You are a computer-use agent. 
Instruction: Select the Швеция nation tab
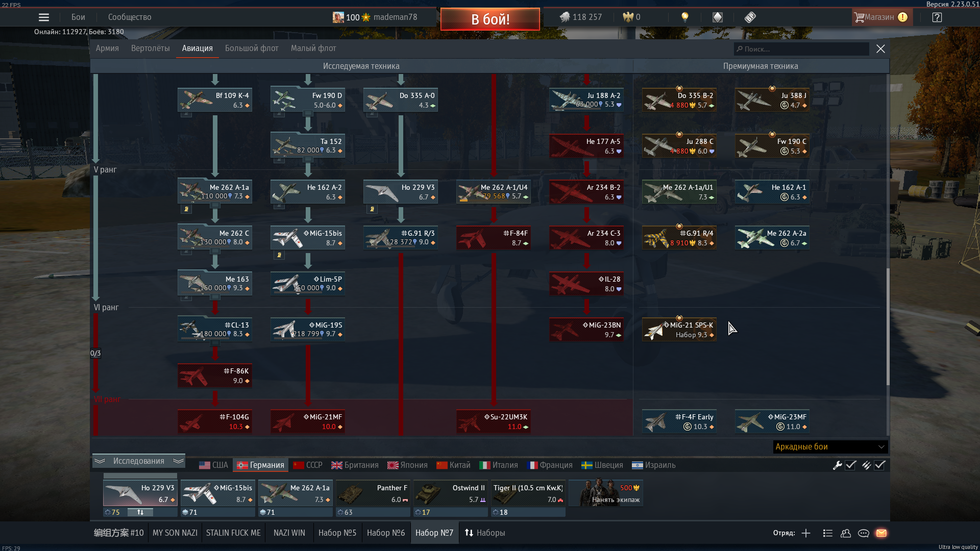click(602, 465)
